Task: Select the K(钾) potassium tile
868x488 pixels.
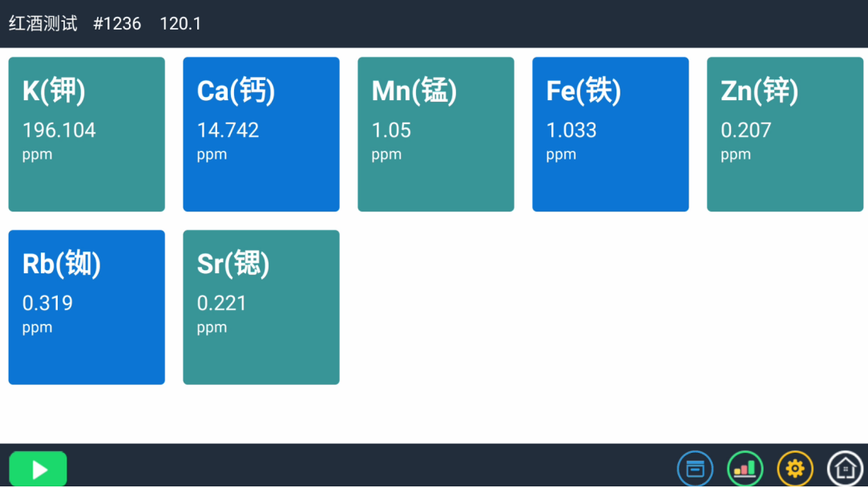Action: point(87,135)
